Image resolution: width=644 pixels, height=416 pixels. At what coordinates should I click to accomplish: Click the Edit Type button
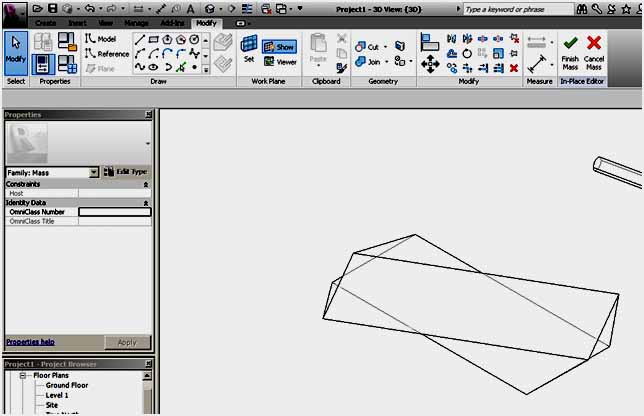click(x=125, y=173)
